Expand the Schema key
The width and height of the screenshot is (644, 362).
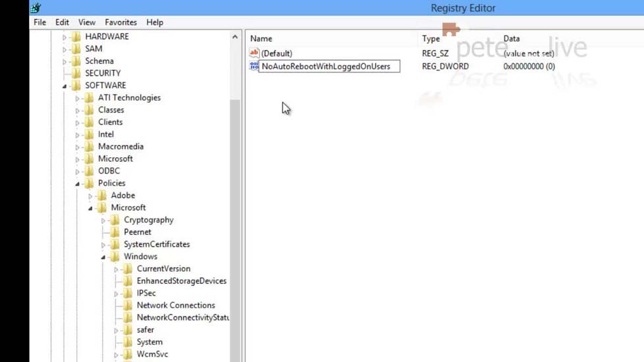click(x=65, y=62)
